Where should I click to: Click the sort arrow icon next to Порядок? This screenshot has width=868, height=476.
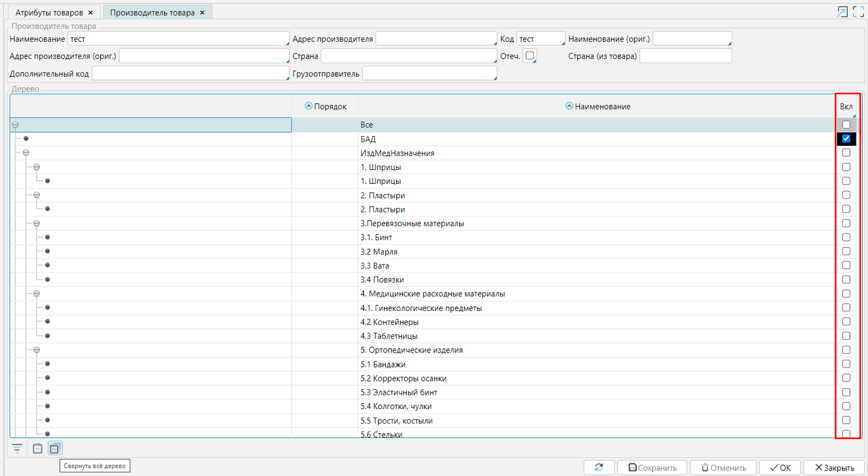click(x=309, y=106)
